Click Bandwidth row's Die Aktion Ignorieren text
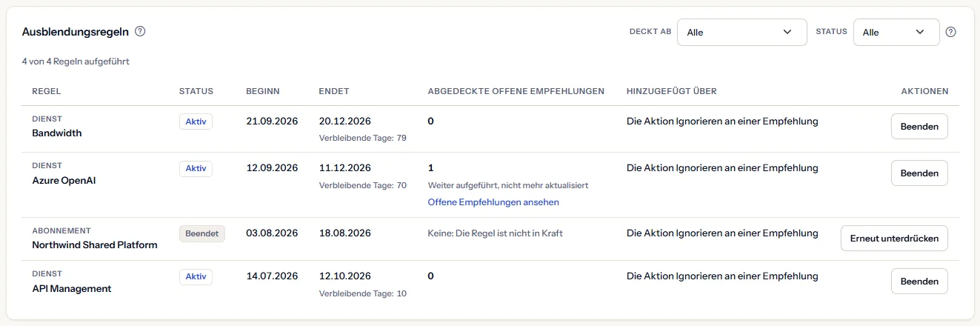Viewport: 980px width, 326px height. [722, 122]
